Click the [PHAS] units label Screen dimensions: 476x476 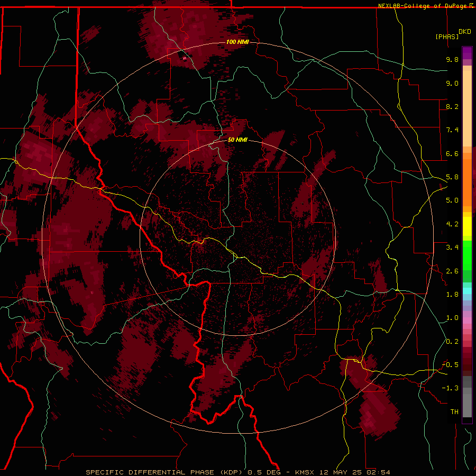click(447, 36)
